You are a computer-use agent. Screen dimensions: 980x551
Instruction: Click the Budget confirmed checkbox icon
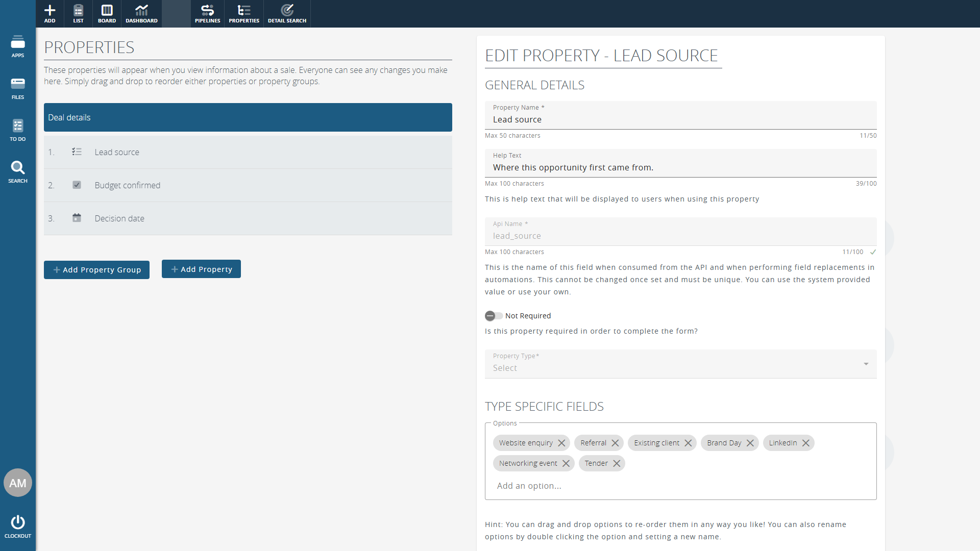[x=77, y=185]
